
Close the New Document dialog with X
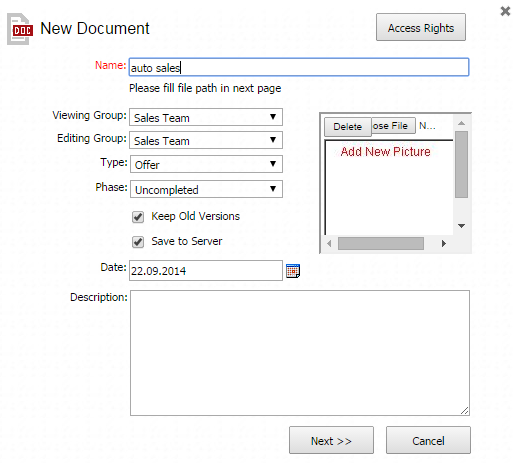coord(505,12)
